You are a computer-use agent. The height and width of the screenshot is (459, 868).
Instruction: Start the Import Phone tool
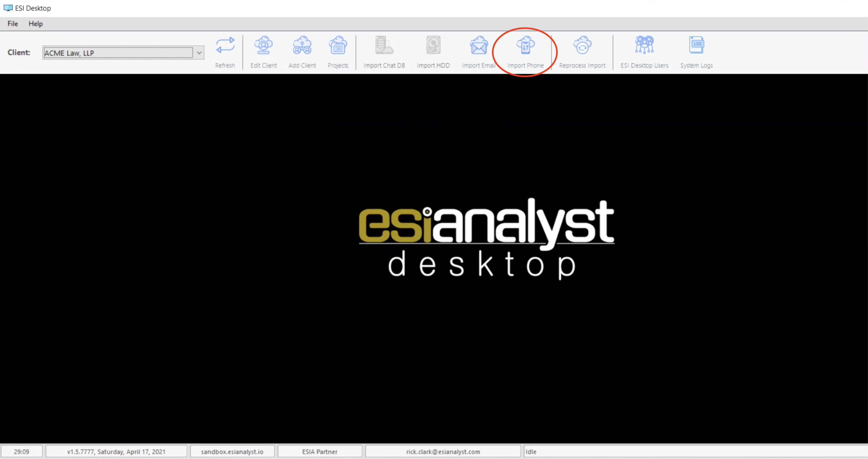[x=525, y=52]
